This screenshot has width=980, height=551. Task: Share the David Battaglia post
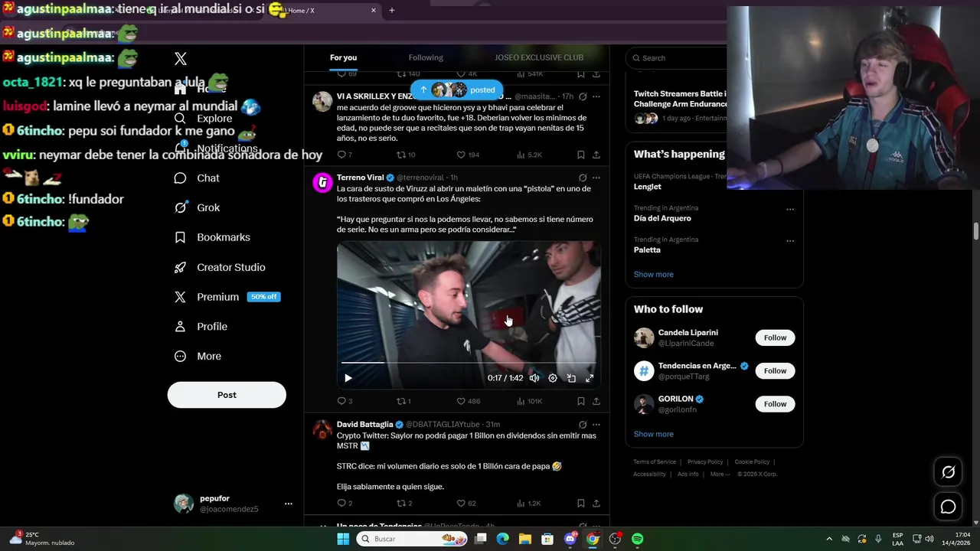pos(596,503)
